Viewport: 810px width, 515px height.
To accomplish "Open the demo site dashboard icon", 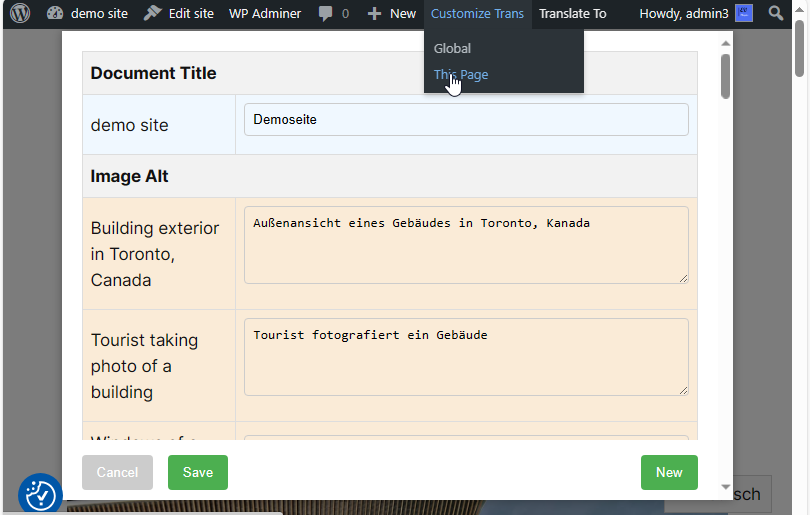I will click(55, 14).
